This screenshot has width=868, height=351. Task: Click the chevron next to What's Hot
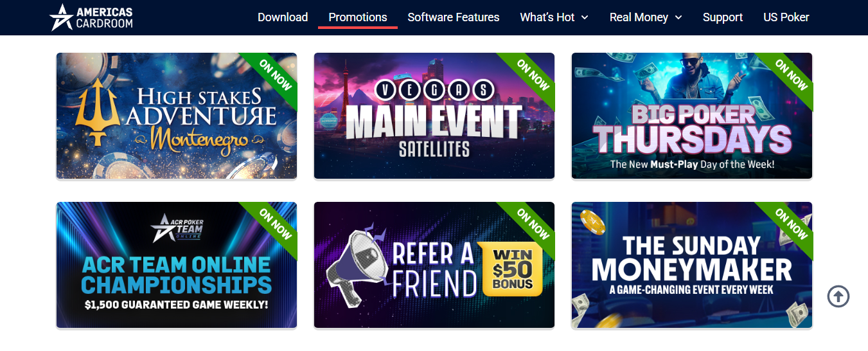click(585, 18)
